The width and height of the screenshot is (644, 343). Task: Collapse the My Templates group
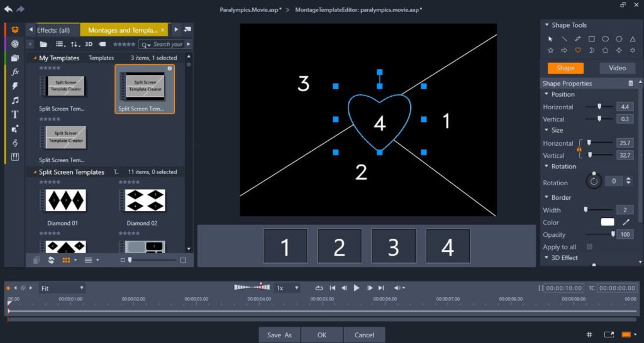pos(35,58)
